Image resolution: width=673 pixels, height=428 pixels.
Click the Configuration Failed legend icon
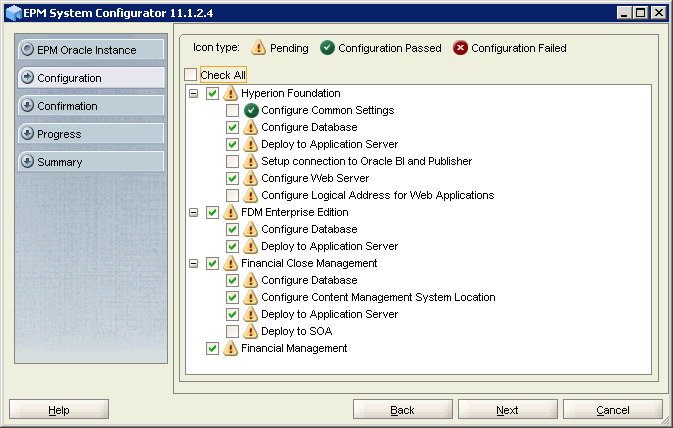[460, 48]
